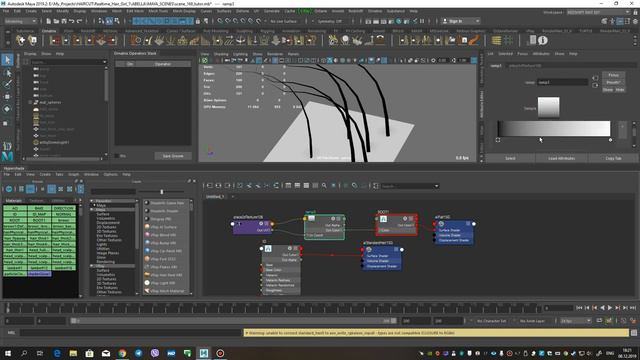This screenshot has height=360, width=640.
Task: Select the arrow Select tool in toolbox
Action: [x=7, y=60]
